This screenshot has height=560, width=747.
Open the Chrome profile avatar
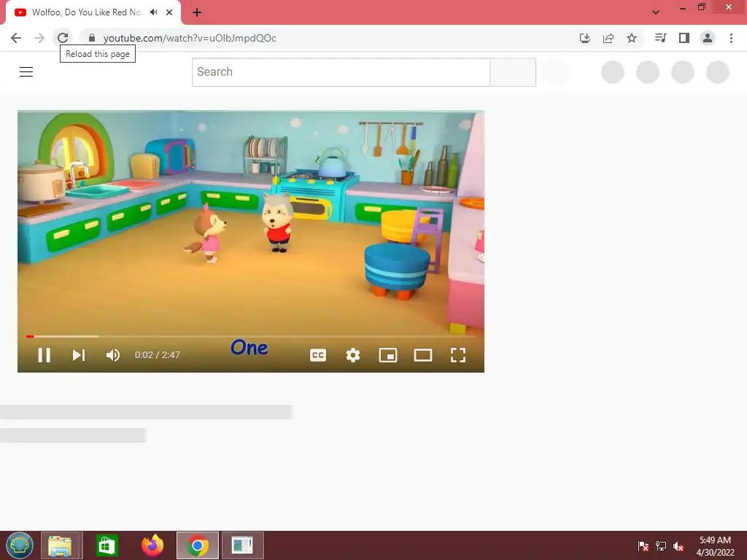point(708,38)
